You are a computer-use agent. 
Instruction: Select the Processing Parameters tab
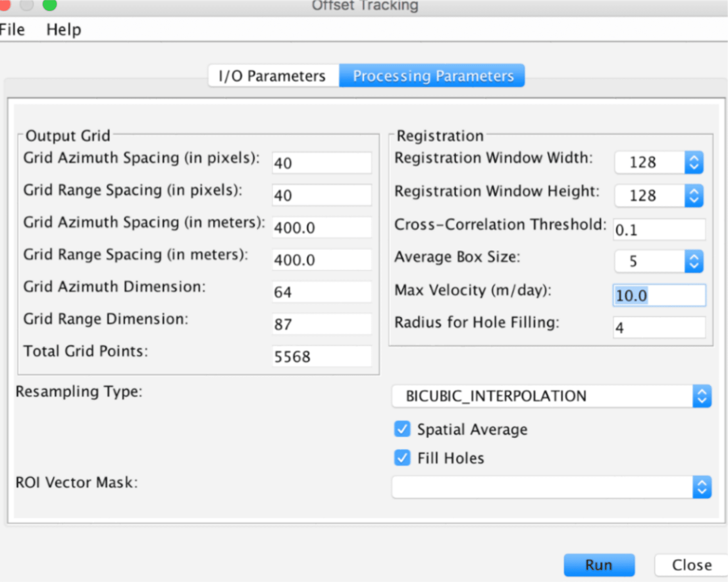(x=433, y=76)
